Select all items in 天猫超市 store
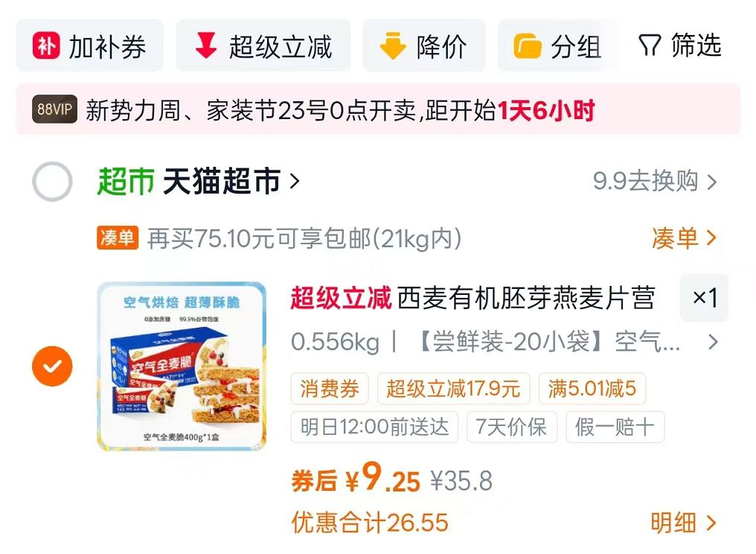The width and height of the screenshot is (756, 554). pyautogui.click(x=52, y=182)
